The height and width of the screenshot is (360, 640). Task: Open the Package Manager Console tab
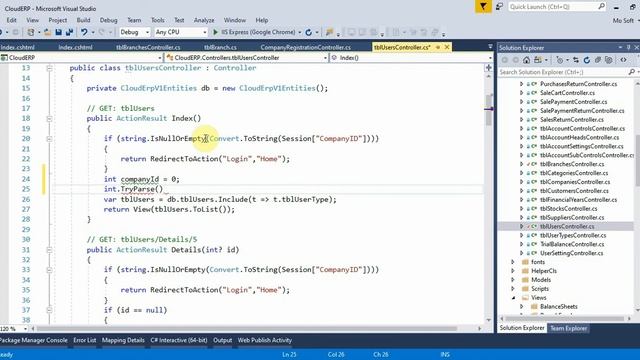(x=33, y=340)
